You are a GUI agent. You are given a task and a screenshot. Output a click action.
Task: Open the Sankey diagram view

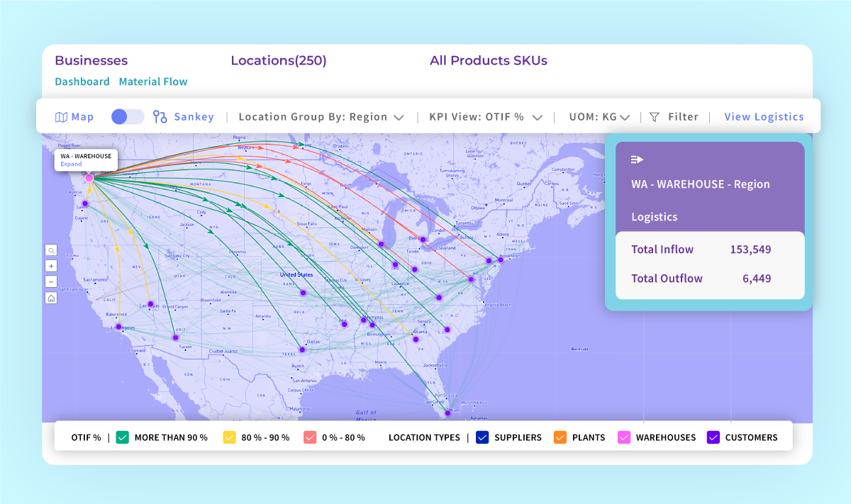click(183, 116)
